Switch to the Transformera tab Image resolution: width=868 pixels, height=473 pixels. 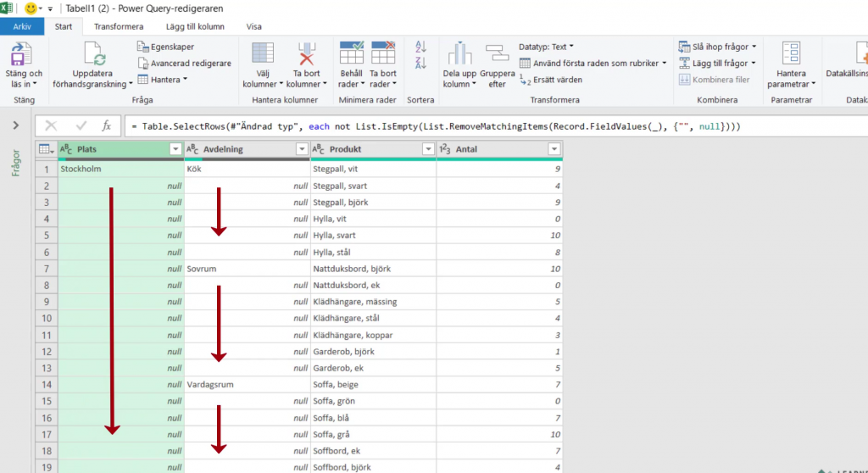(x=119, y=26)
